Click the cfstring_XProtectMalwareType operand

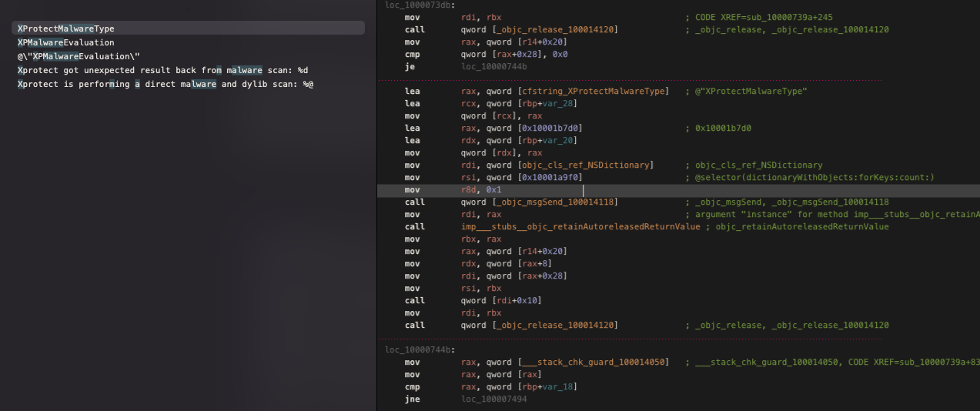(x=594, y=91)
